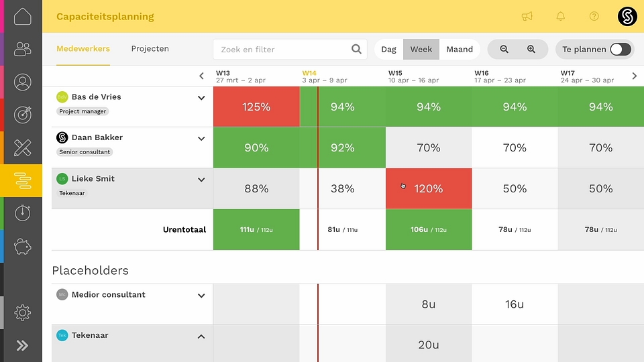Toggle the Te plannen switch
This screenshot has width=644, height=362.
tap(620, 49)
